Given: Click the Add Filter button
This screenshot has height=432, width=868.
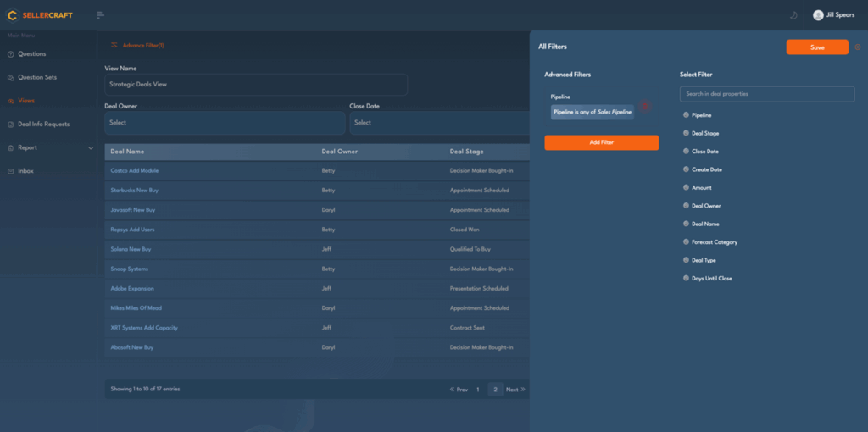Looking at the screenshot, I should coord(601,142).
